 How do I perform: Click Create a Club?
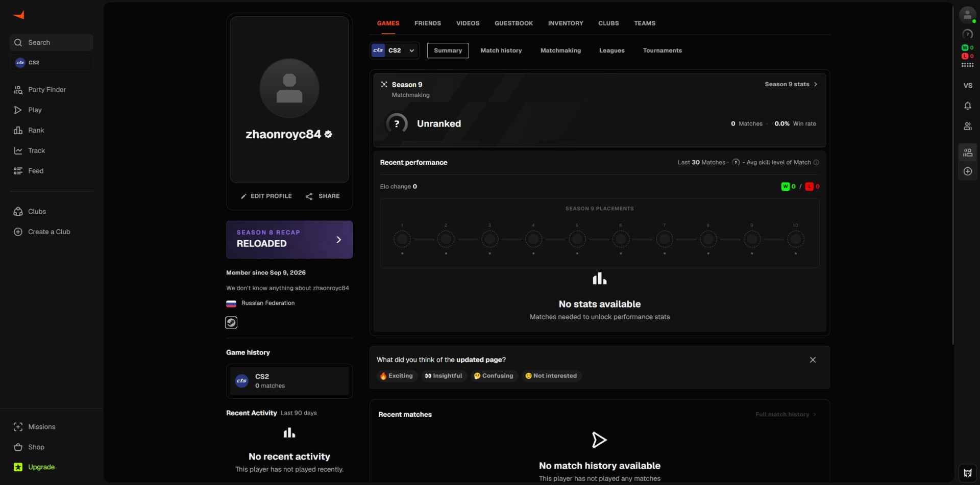(x=49, y=232)
